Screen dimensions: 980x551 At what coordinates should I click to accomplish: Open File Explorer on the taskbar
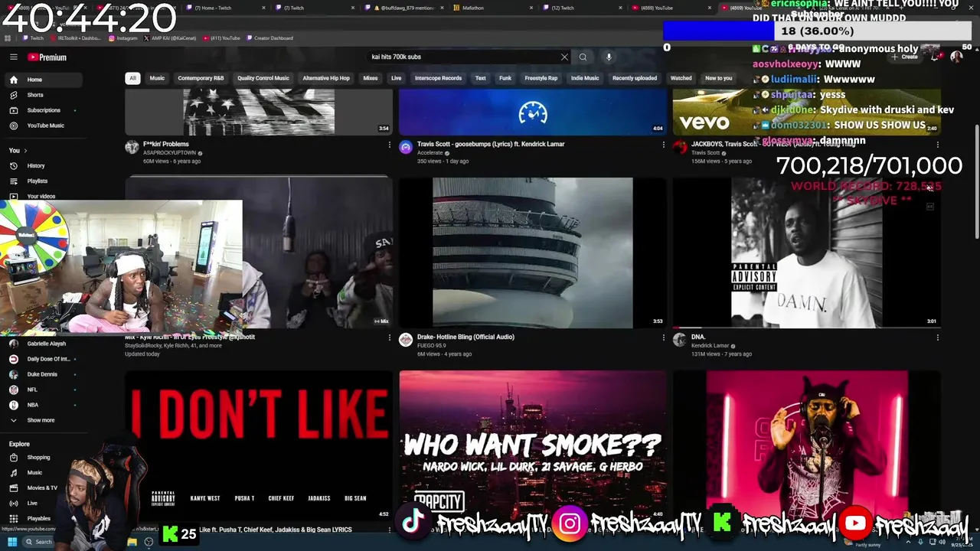point(132,542)
